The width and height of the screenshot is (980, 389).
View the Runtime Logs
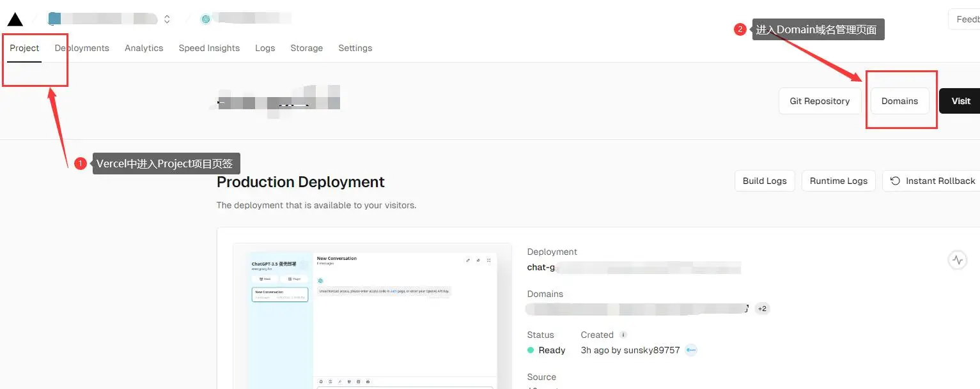pyautogui.click(x=838, y=181)
